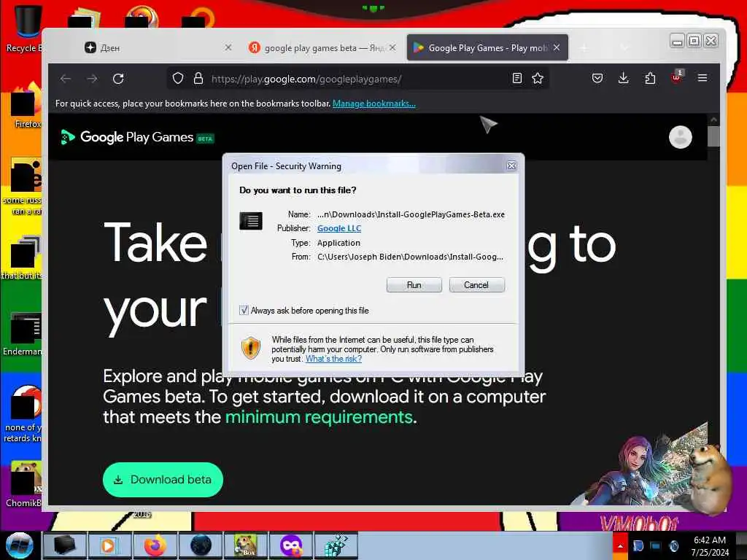
Task: Click the Google Play Games logo
Action: pyautogui.click(x=137, y=137)
